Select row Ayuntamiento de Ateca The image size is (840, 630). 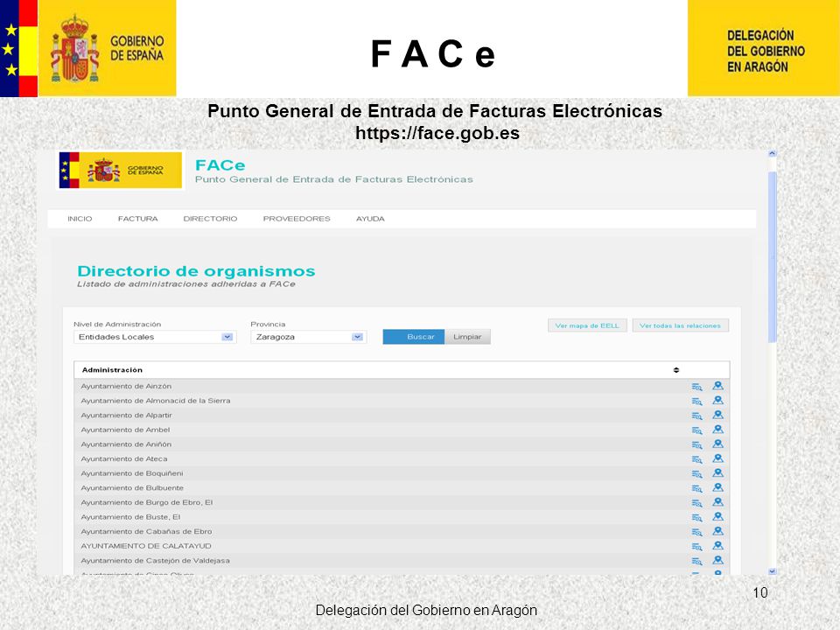coord(402,458)
